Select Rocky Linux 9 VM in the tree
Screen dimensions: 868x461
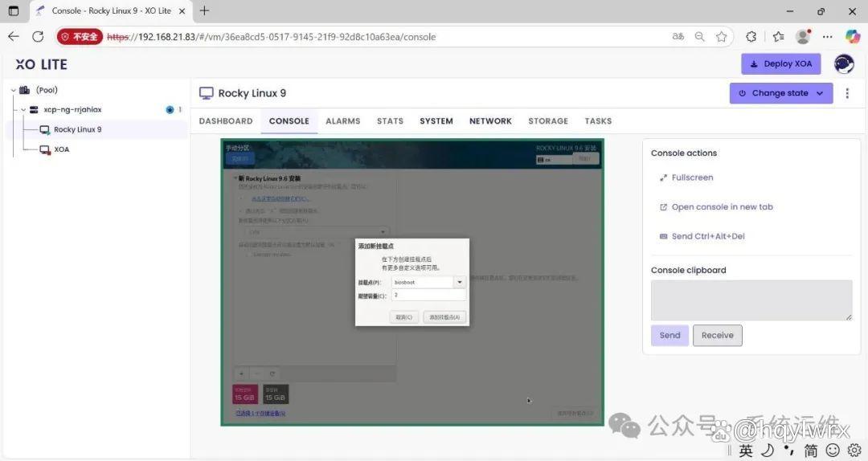(x=77, y=129)
